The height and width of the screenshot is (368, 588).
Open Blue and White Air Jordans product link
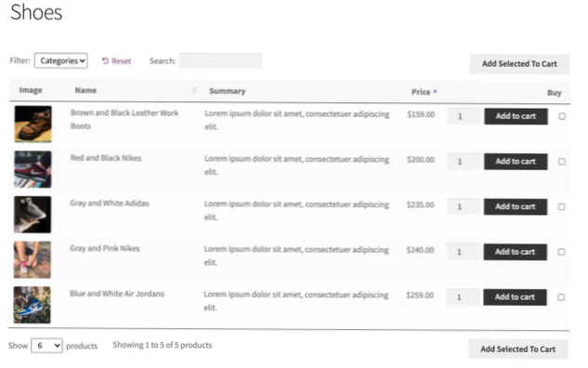pyautogui.click(x=117, y=294)
